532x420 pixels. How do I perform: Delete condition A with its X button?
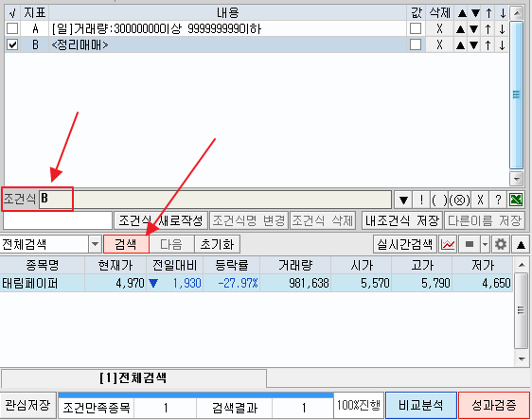[439, 28]
